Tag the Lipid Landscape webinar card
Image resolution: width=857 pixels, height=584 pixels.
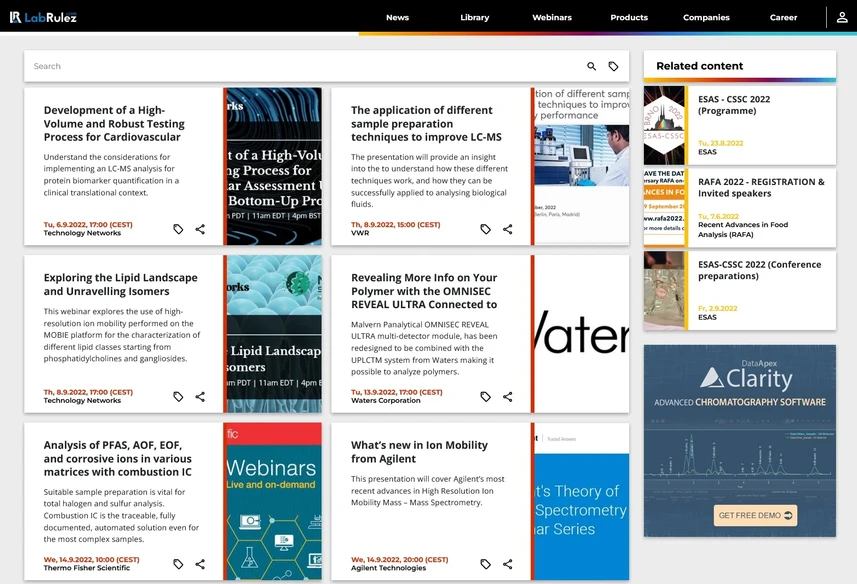point(178,397)
